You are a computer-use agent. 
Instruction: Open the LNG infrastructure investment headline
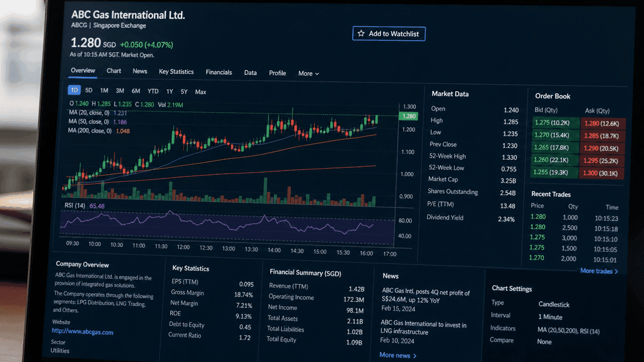423,328
